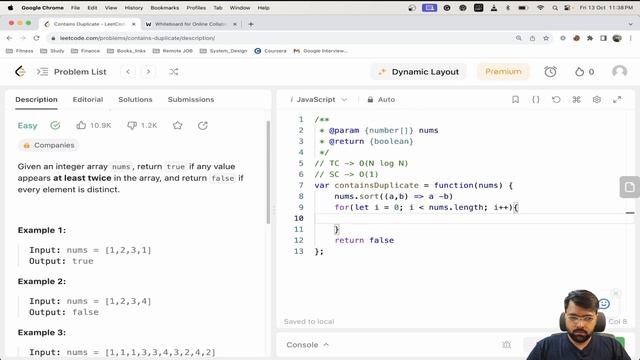Share the problem arrow icon
The image size is (640, 360).
203,125
